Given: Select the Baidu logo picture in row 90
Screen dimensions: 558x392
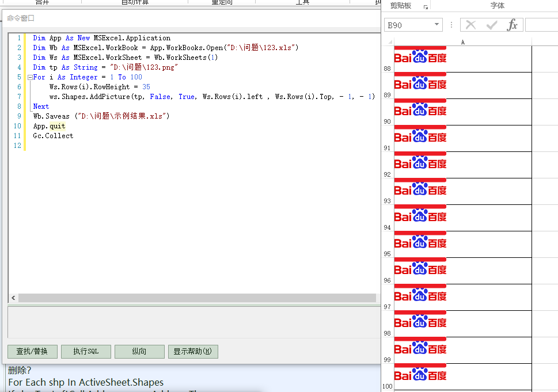Looking at the screenshot, I should point(420,111).
